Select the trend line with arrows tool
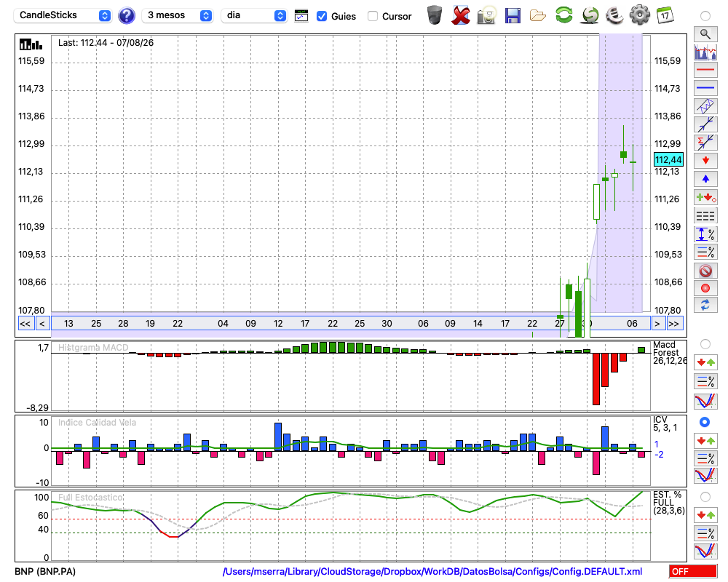Viewport: 728px width, 582px height. point(705,124)
